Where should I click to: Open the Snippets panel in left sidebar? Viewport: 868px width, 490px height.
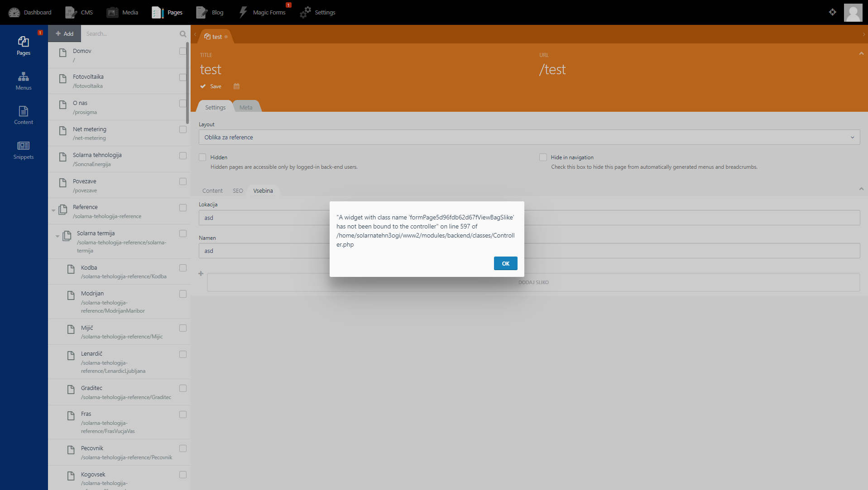pos(23,150)
